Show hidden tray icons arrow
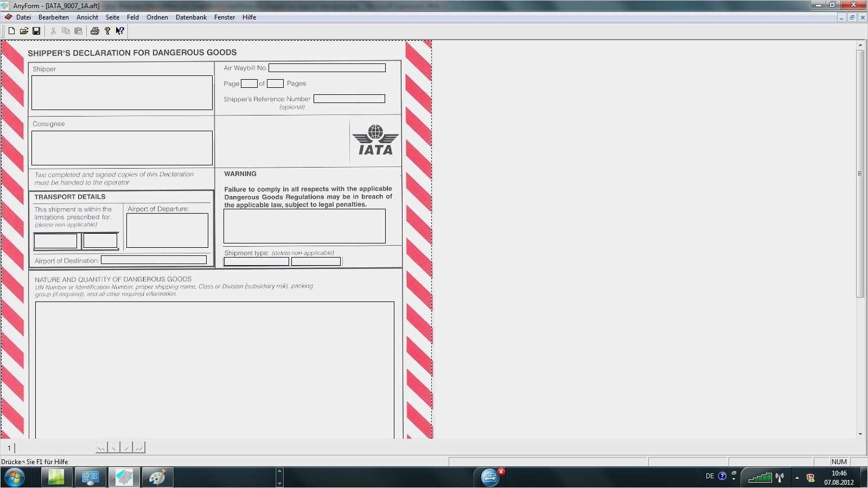 point(797,478)
